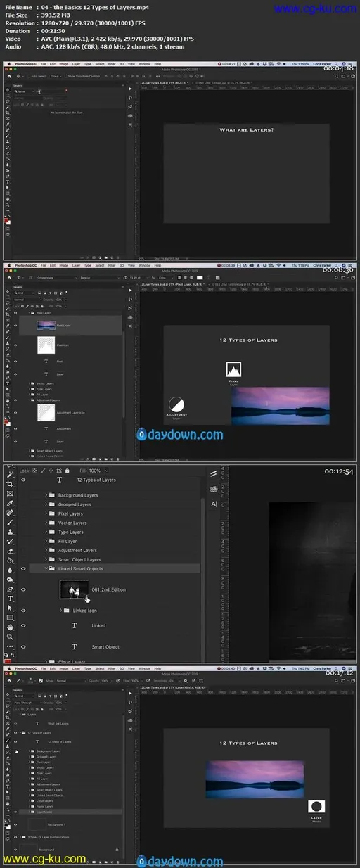The image size is (360, 868).
Task: Select Crop tool in the 00:12:54 frame
Action: 10,484
